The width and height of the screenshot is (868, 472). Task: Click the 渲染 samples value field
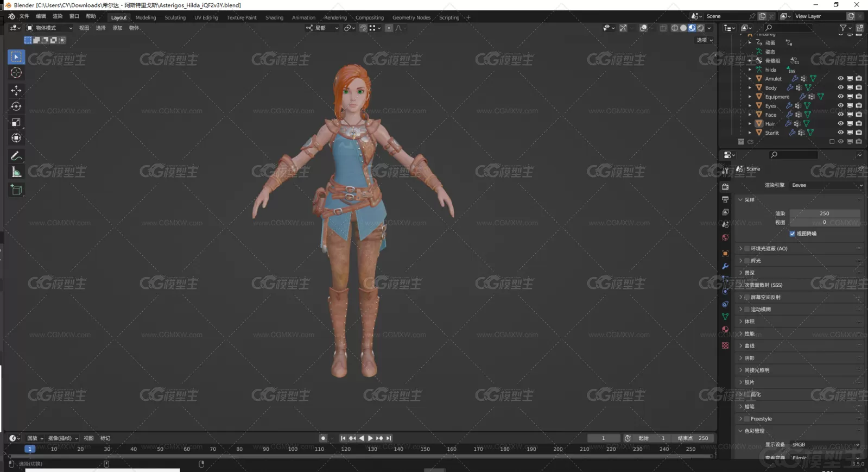[x=825, y=213]
